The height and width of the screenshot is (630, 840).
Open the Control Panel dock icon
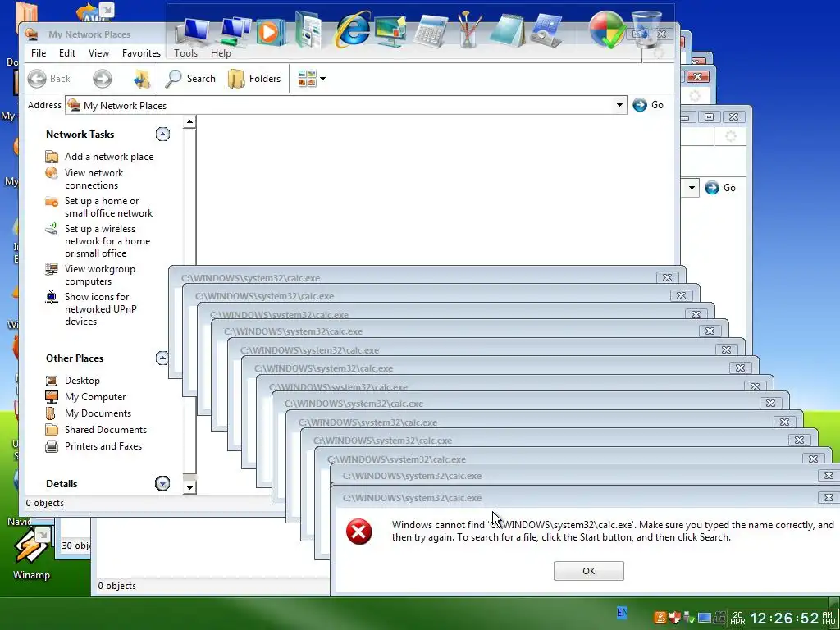coord(546,30)
